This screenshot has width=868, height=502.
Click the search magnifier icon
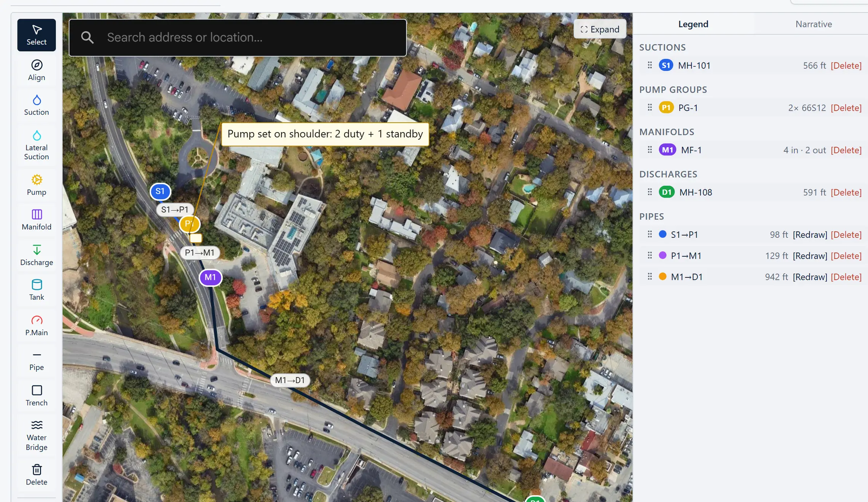point(87,37)
